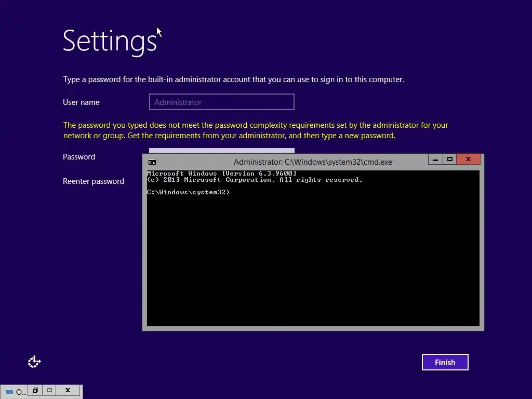Maximize the cmd.exe window
This screenshot has height=399, width=532.
pos(449,159)
